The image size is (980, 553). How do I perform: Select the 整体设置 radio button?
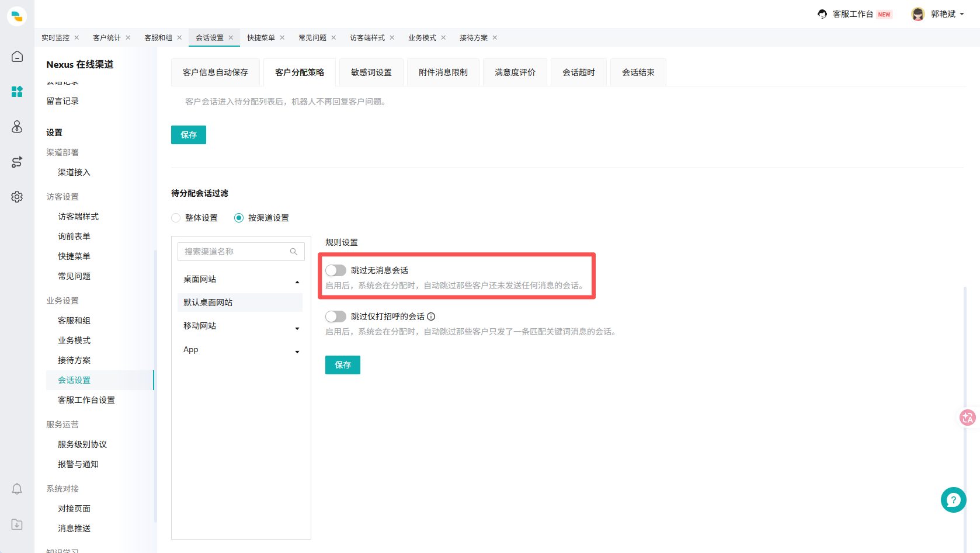pyautogui.click(x=176, y=218)
